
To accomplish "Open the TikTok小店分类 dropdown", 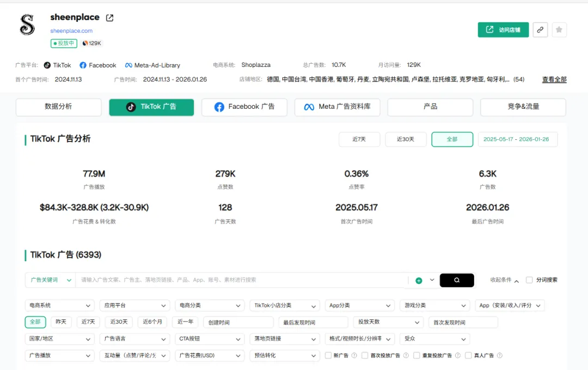I will (285, 305).
